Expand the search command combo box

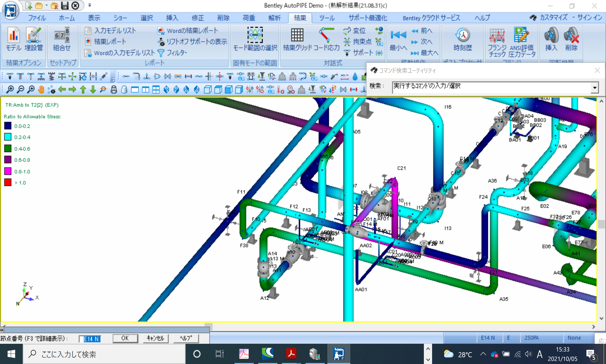tap(594, 88)
